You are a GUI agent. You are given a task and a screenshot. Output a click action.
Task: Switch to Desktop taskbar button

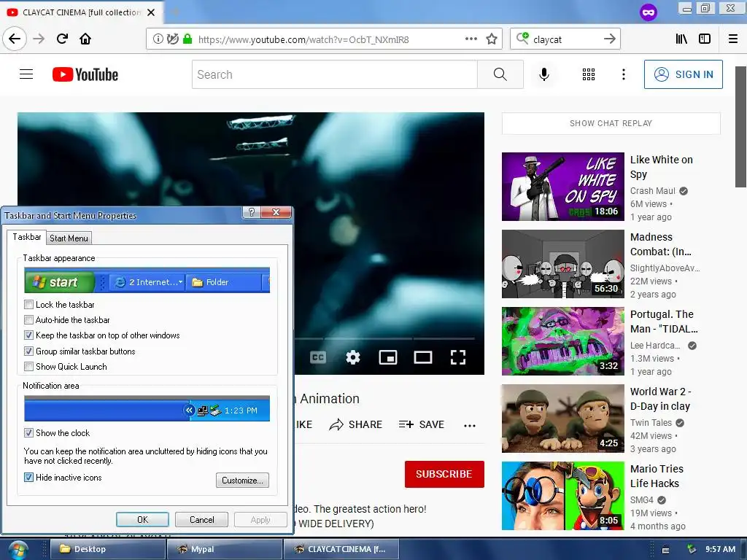(107, 549)
